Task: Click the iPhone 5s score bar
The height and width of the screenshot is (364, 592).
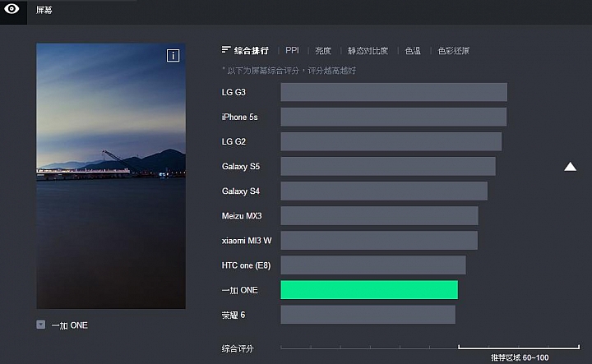Action: [393, 117]
